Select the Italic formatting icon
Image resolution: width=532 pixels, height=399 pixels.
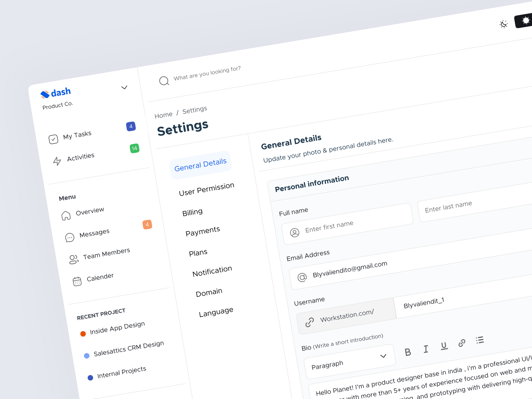426,349
